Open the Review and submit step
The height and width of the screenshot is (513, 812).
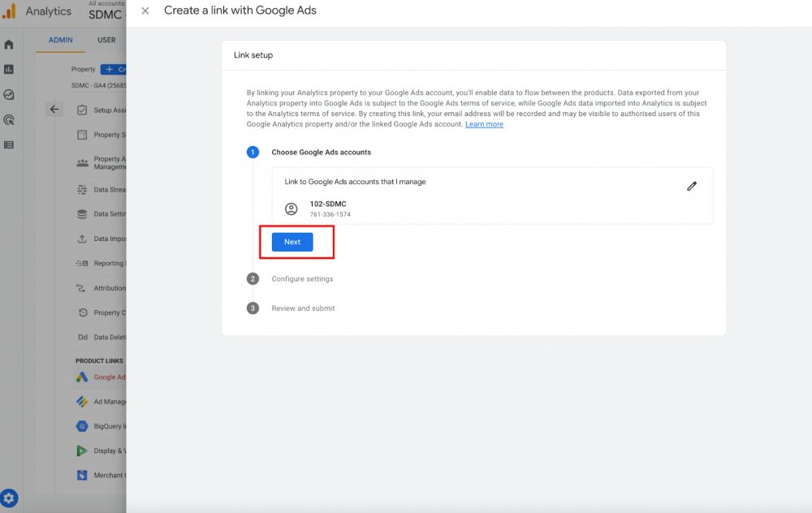[303, 308]
